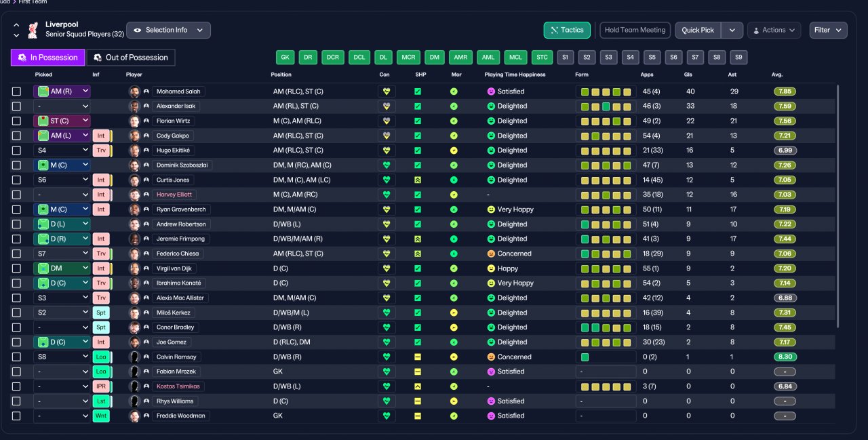Click Hugo Ekitiké's Trv info badge
Image resolution: width=868 pixels, height=440 pixels.
coord(101,151)
